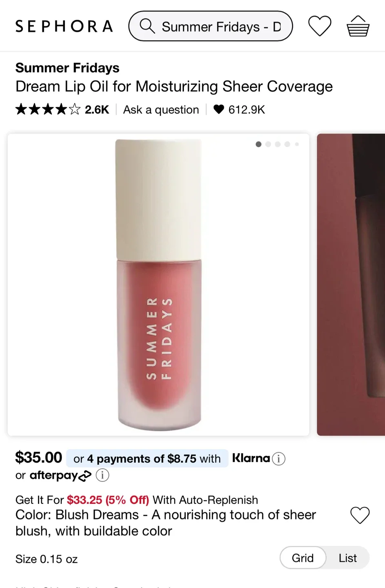Click Ask a question
The width and height of the screenshot is (385, 588).
(161, 109)
